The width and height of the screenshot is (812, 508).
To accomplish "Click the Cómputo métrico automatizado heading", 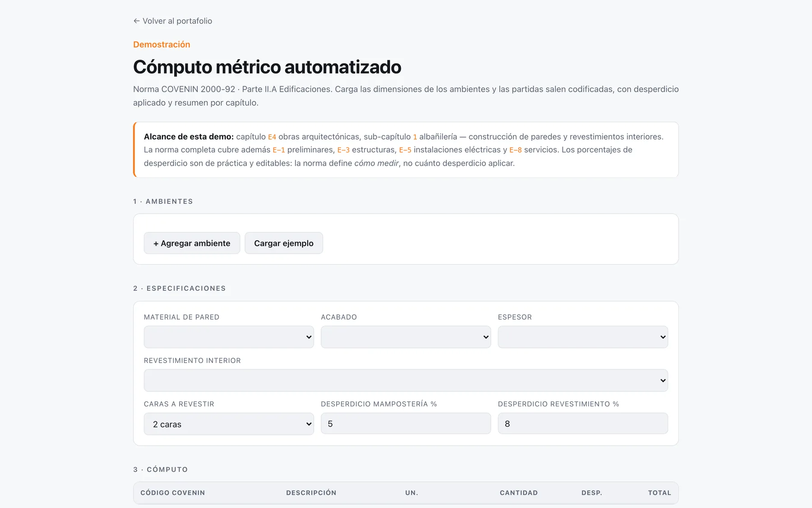I will [267, 67].
